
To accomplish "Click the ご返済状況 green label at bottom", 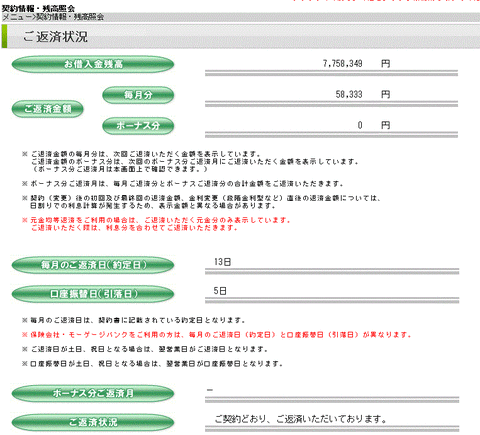I will (93, 422).
